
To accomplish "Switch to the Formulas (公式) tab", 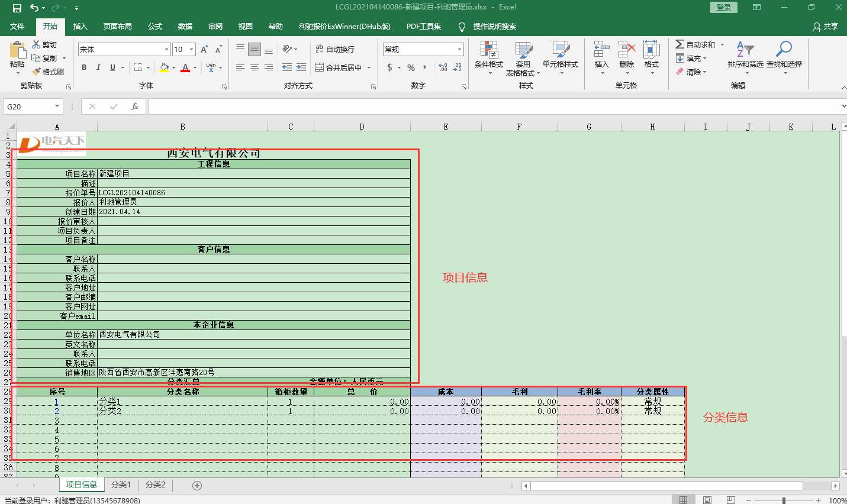I will click(155, 27).
